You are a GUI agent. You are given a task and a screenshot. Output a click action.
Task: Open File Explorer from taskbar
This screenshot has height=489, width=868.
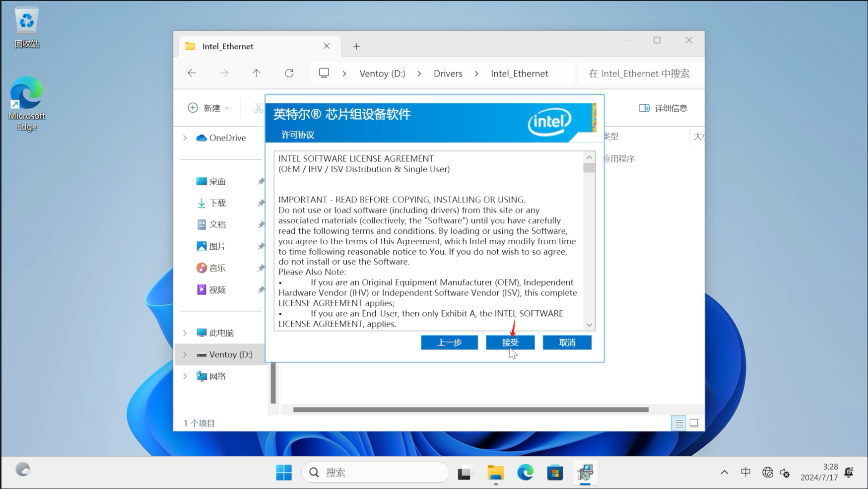point(495,473)
